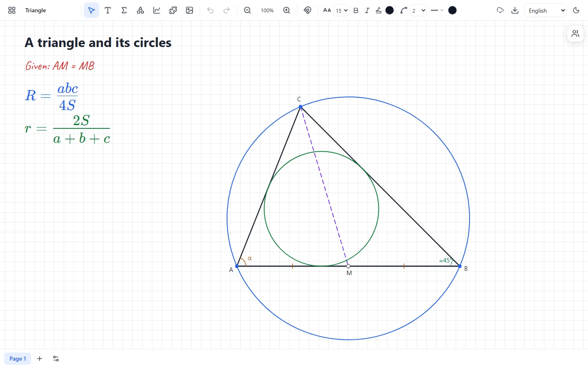Screen dimensions: 588x368
Task: Select the heading 'A triangle and its circles'
Action: point(98,43)
